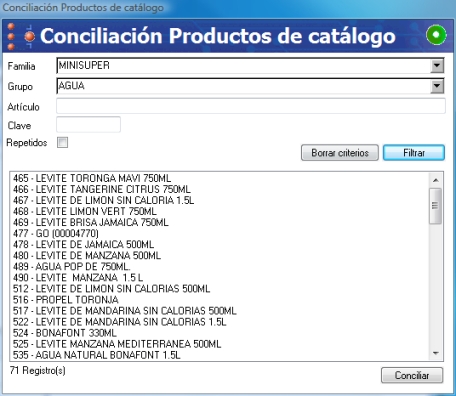Click the Conciliar button
The height and width of the screenshot is (396, 456).
[x=412, y=375]
